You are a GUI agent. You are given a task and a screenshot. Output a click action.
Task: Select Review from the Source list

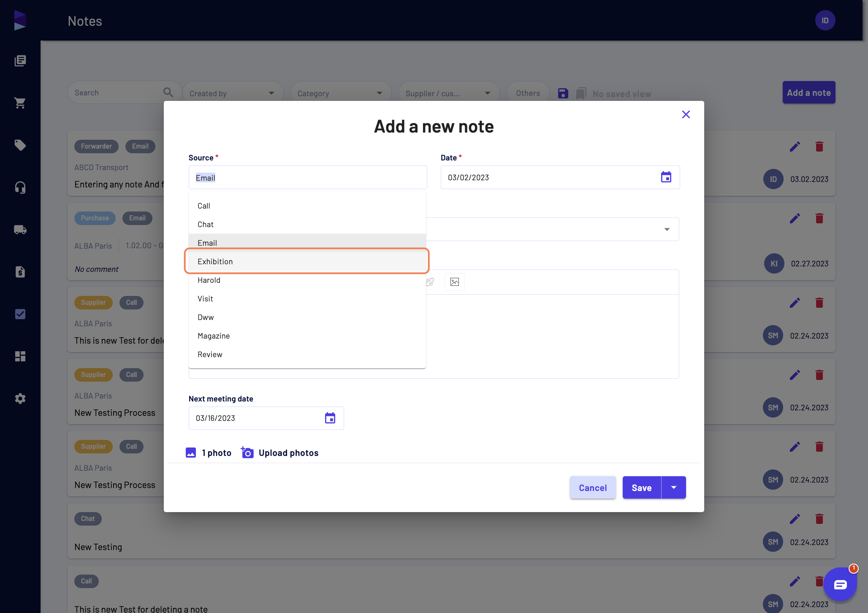(x=307, y=354)
